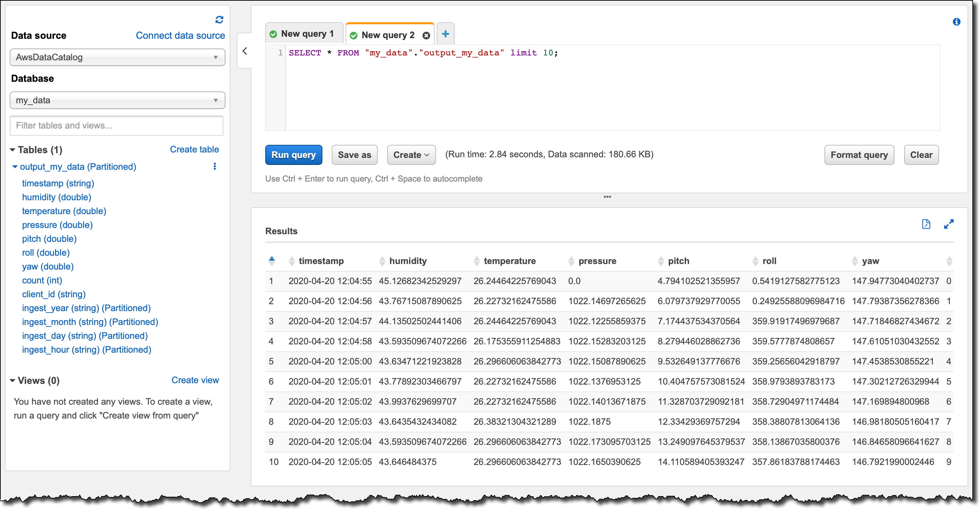Open output_my_data table options menu
The height and width of the screenshot is (510, 980).
click(x=215, y=166)
